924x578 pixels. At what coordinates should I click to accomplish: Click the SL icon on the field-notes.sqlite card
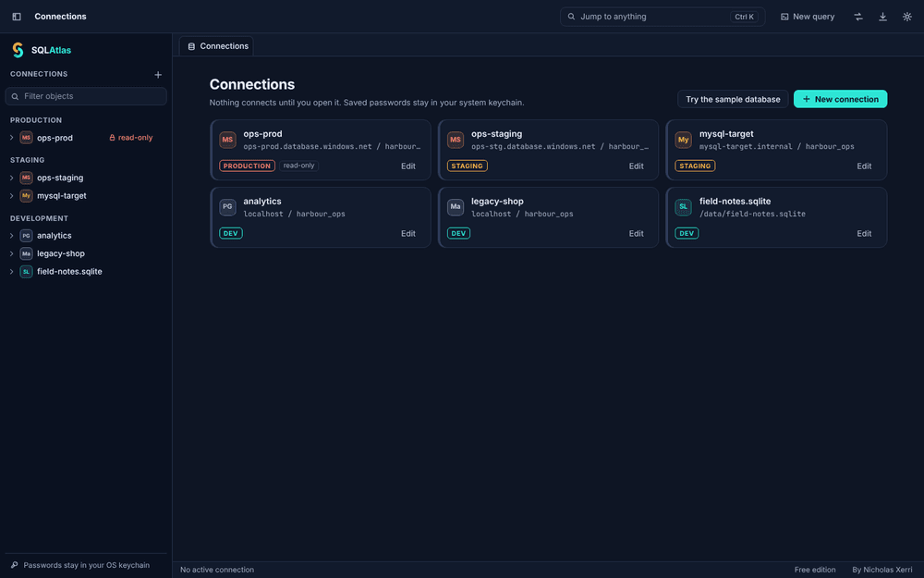tap(683, 207)
